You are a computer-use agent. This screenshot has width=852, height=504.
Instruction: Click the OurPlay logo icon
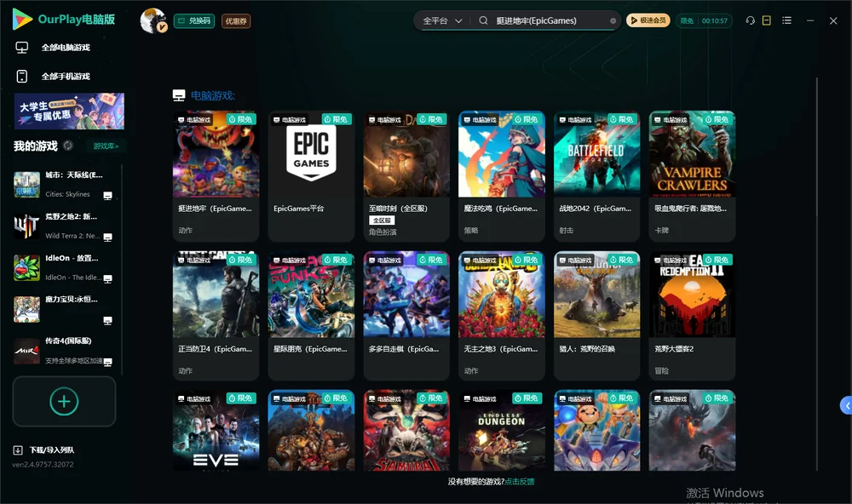point(22,20)
